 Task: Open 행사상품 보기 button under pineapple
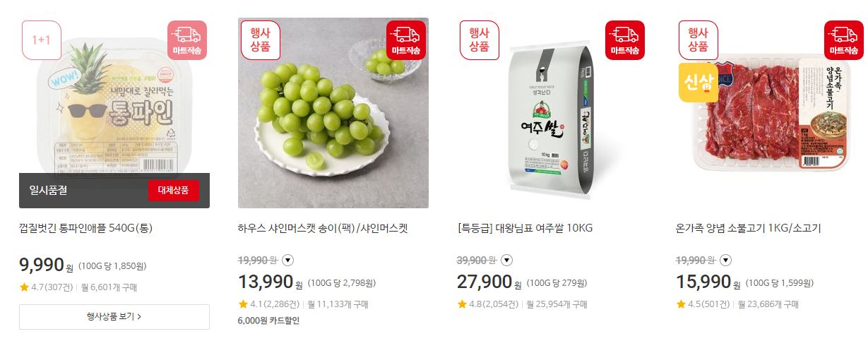(114, 317)
